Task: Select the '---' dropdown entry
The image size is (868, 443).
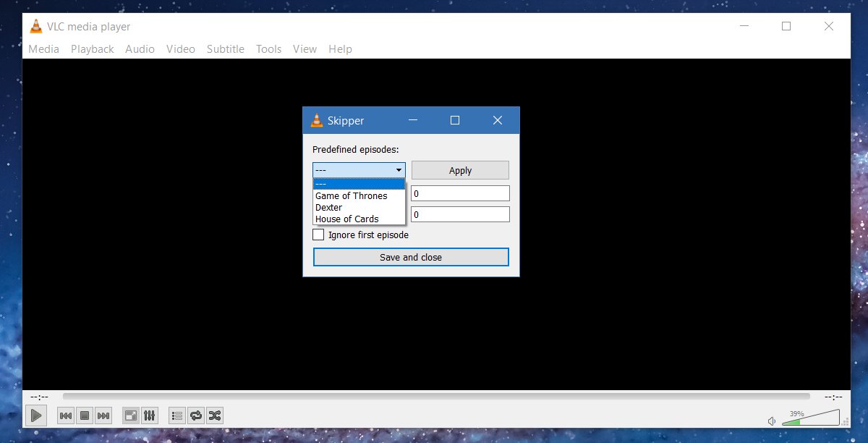Action: [x=359, y=184]
